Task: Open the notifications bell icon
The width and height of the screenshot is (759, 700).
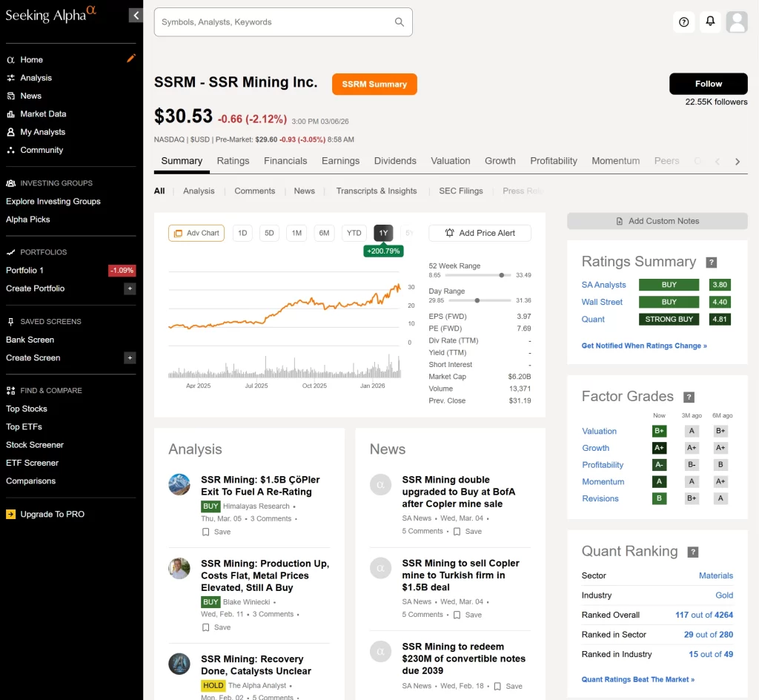Action: click(710, 22)
